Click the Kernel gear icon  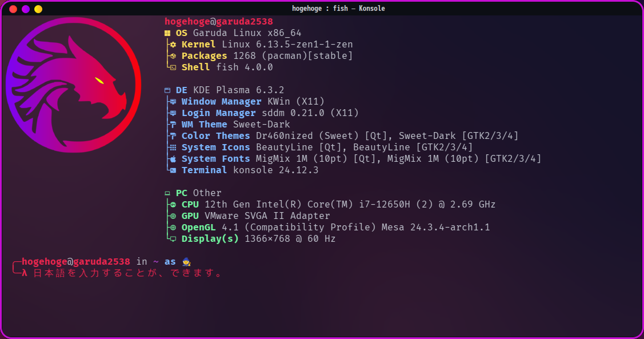click(173, 45)
